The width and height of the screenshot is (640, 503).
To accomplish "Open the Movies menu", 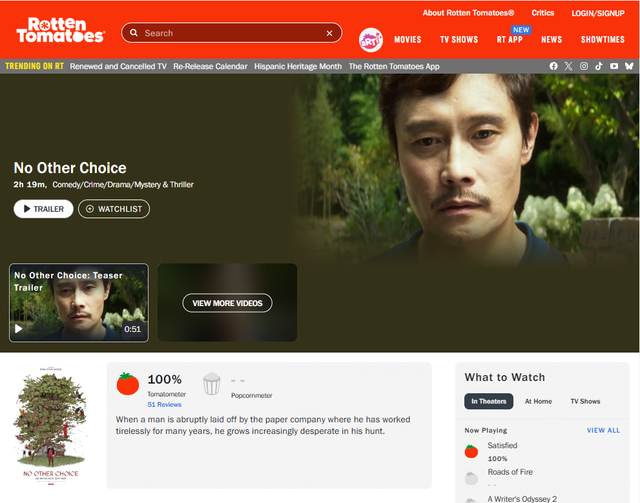I will click(407, 40).
